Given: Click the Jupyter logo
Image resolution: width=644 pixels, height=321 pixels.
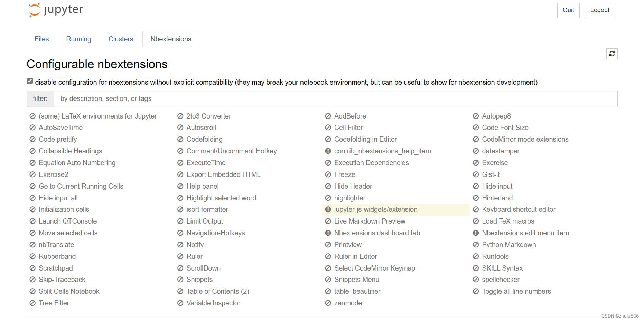Looking at the screenshot, I should pos(56,10).
